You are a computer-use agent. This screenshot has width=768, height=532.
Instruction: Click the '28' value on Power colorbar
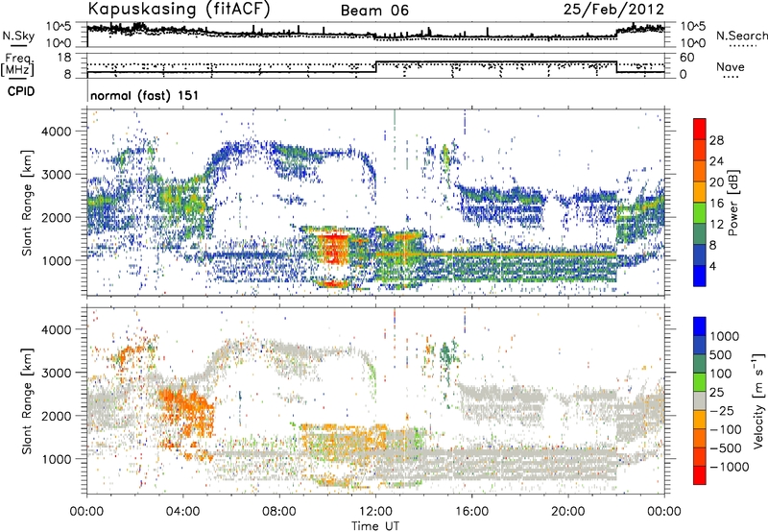point(716,140)
